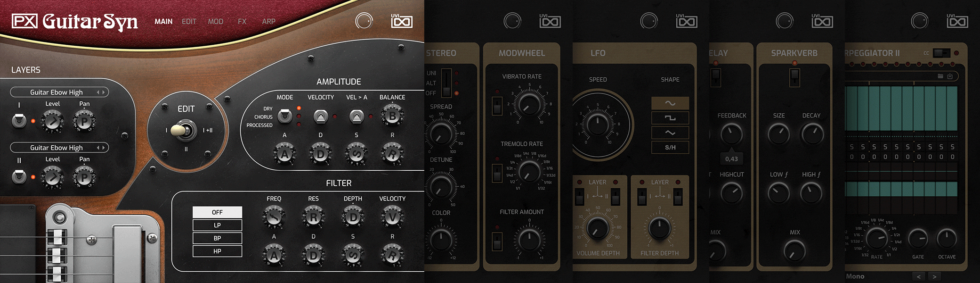Click the LFO SPEED knob
This screenshot has width=980, height=283.
[598, 124]
